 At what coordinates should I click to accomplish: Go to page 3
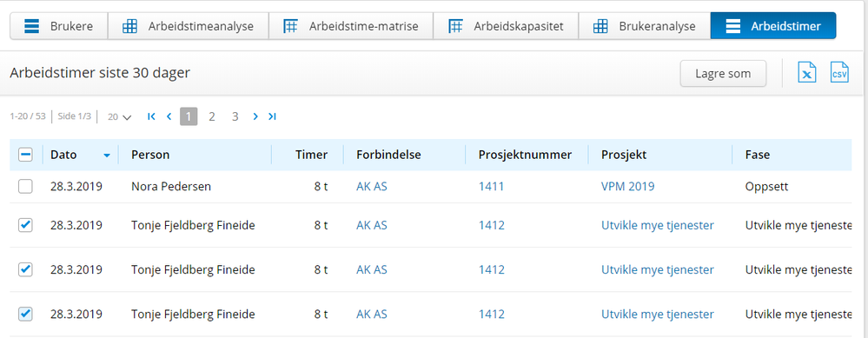pos(235,116)
